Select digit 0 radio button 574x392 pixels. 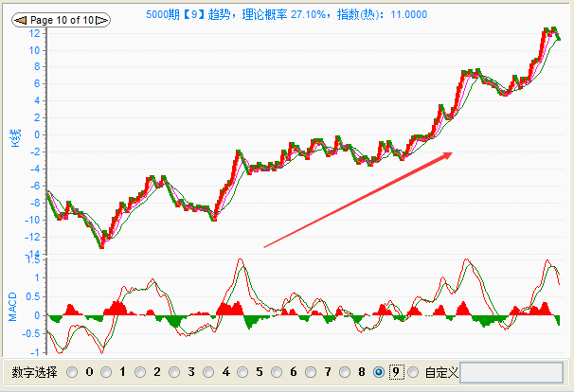pyautogui.click(x=72, y=372)
